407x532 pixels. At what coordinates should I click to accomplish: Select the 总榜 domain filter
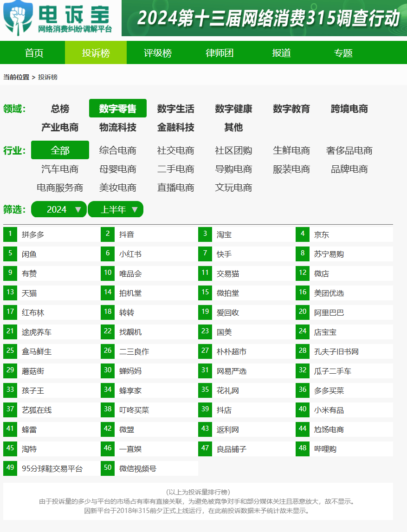(x=60, y=109)
